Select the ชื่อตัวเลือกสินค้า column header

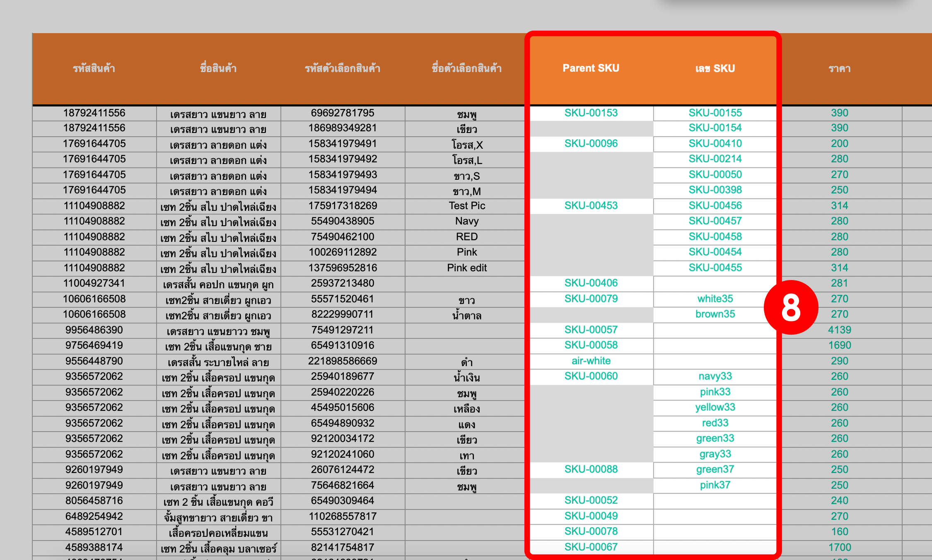(467, 68)
